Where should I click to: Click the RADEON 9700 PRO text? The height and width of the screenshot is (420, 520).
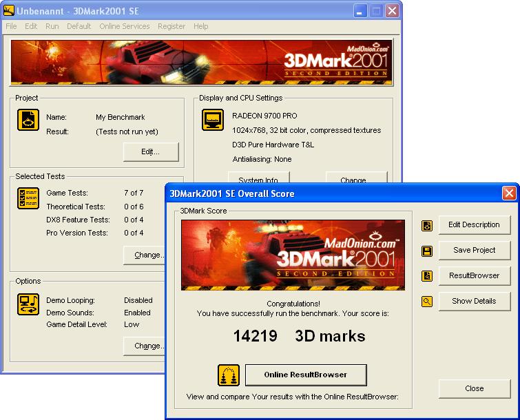point(264,116)
